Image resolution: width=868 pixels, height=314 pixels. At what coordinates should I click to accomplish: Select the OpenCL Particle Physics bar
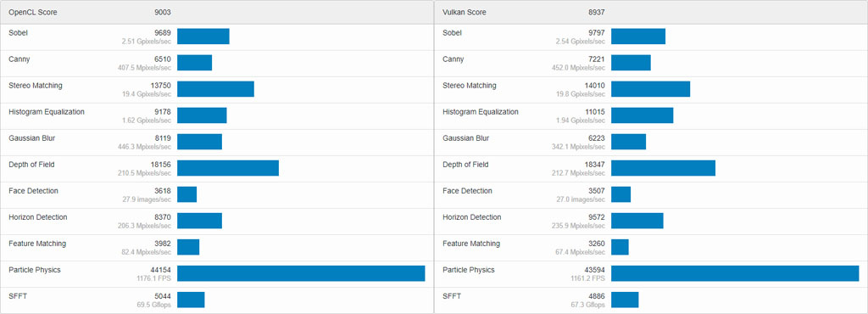(301, 273)
